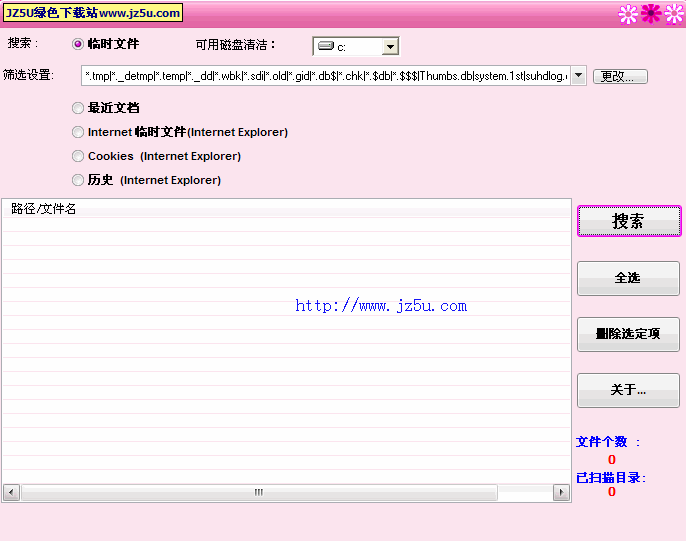Click the horizontal scrollbar right arrow
This screenshot has width=686, height=541.
pos(561,492)
